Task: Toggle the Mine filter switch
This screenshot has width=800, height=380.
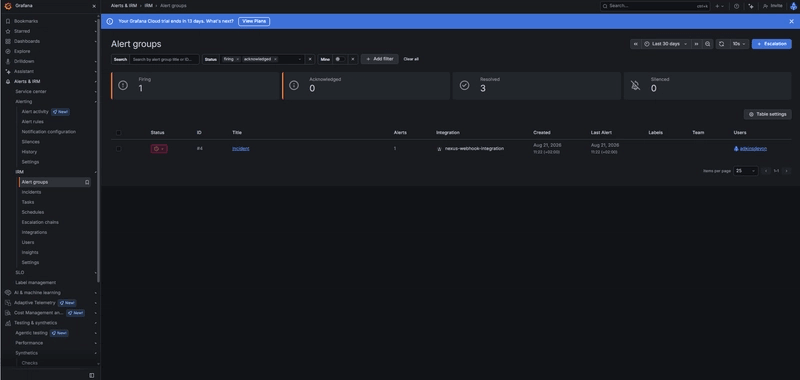Action: tap(339, 59)
